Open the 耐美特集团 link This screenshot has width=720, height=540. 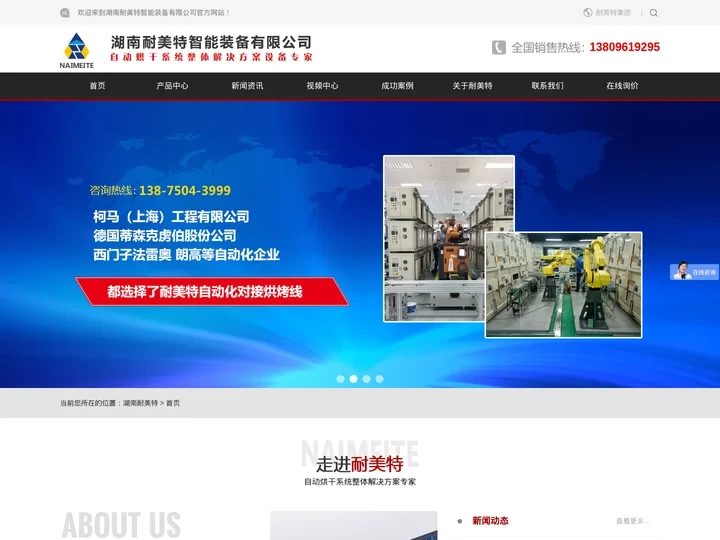coord(613,13)
